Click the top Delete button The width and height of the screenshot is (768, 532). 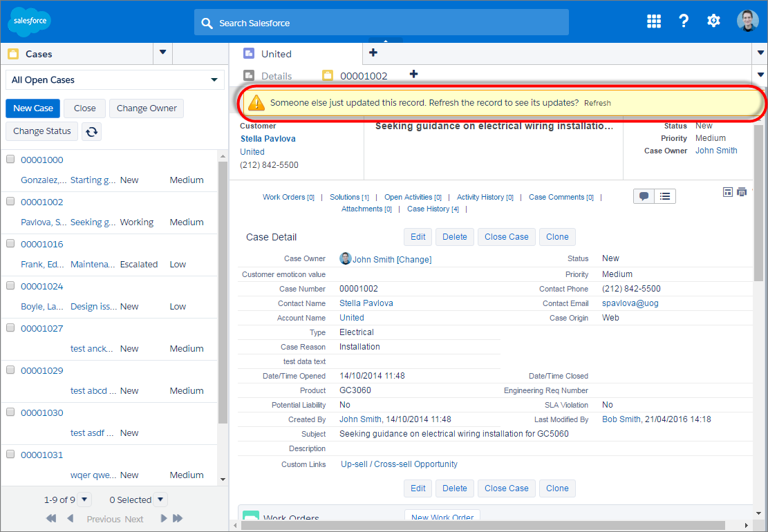coord(455,237)
